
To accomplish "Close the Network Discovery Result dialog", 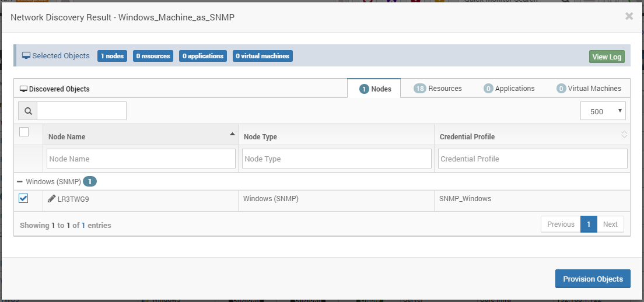I will (x=629, y=16).
